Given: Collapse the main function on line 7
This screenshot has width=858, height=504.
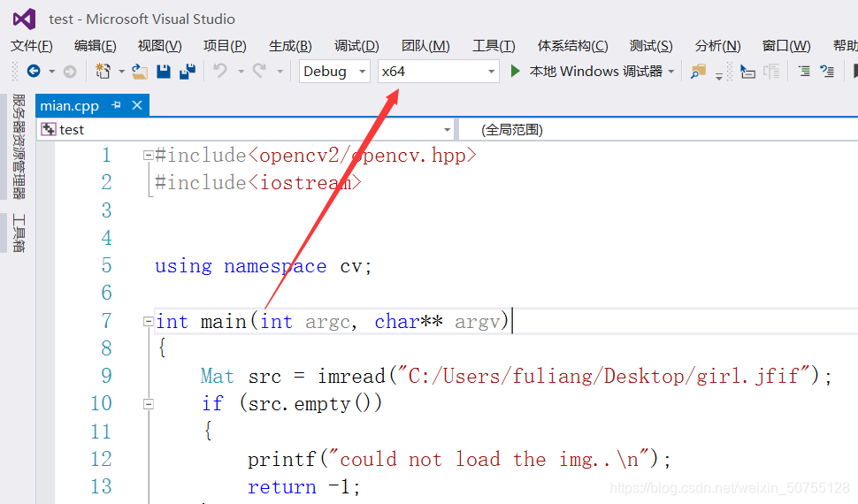Looking at the screenshot, I should (148, 321).
